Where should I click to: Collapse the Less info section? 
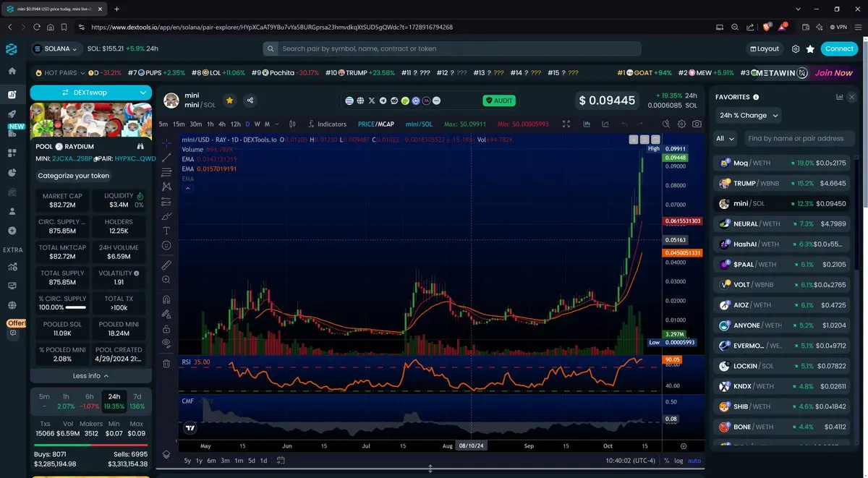point(91,376)
